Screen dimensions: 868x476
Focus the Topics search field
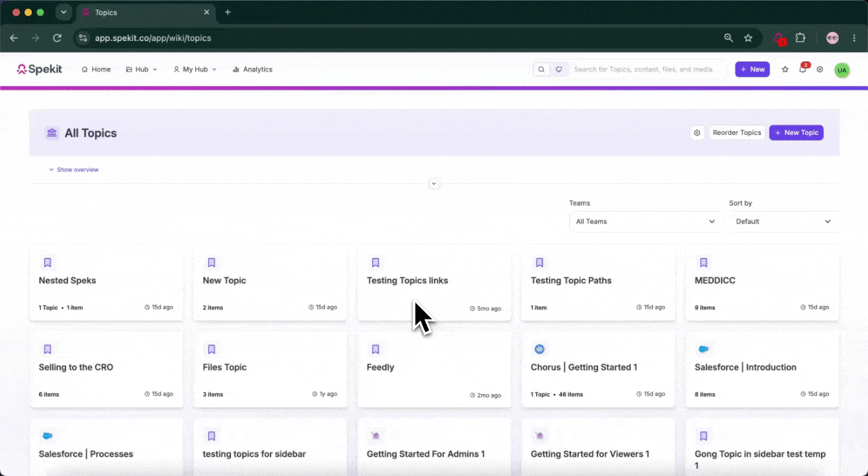[647, 69]
